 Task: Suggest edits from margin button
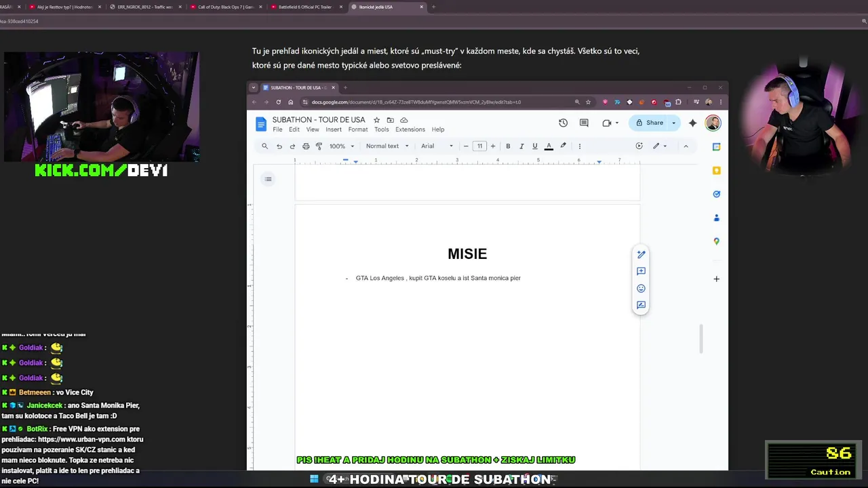point(641,305)
